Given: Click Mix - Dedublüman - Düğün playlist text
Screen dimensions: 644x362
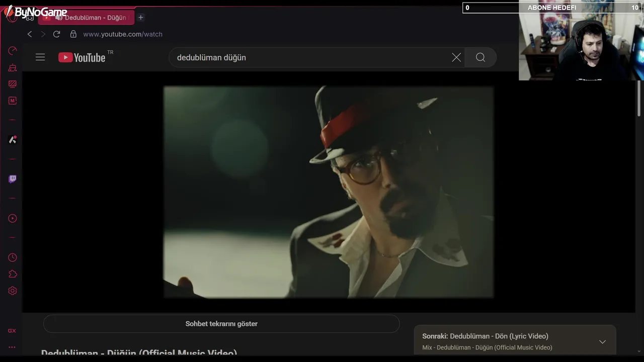Looking at the screenshot, I should [x=487, y=347].
